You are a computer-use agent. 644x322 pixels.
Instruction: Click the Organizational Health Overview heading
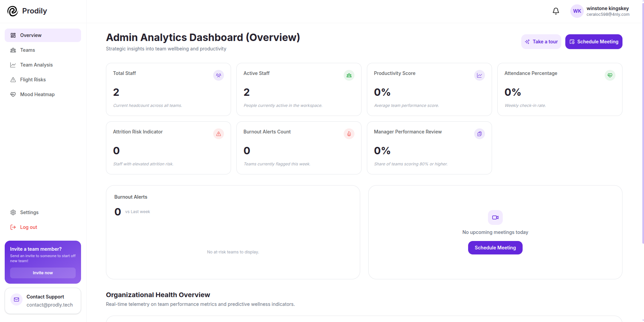tap(158, 295)
